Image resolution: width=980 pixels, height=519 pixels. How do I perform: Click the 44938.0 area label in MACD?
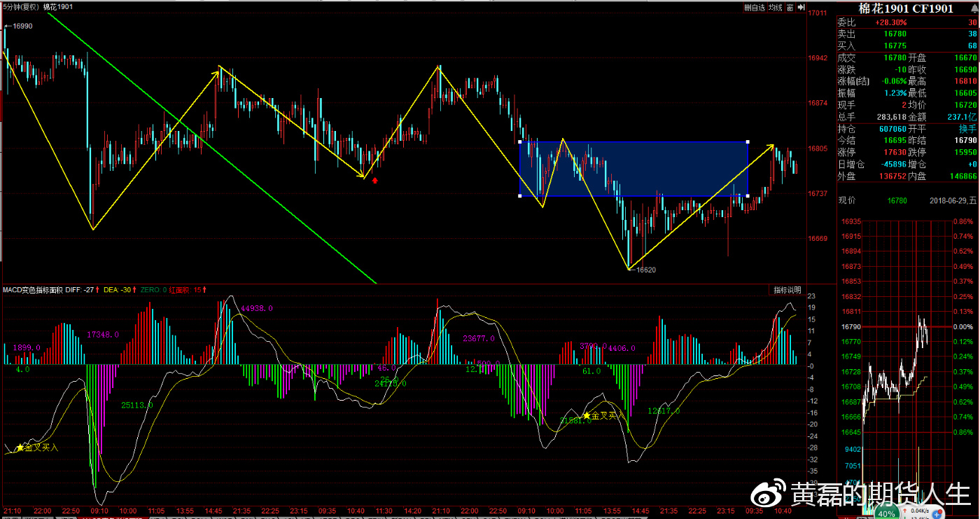click(257, 307)
